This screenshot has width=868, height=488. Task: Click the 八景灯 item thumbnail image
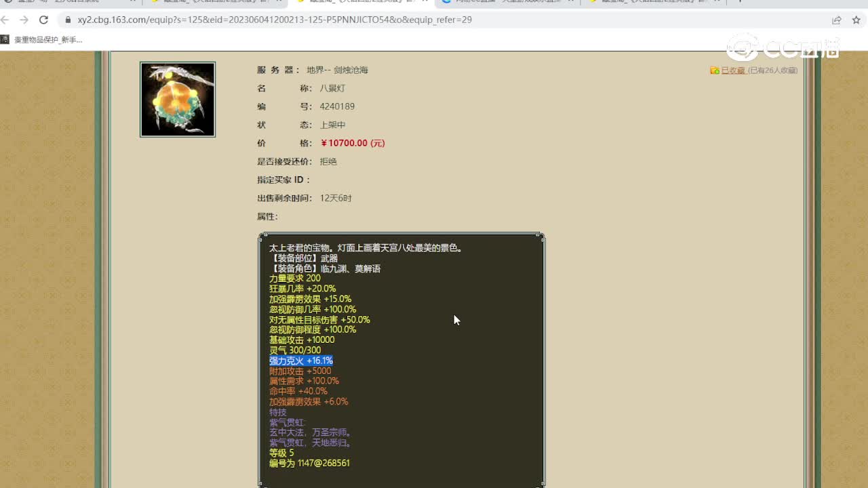(178, 100)
